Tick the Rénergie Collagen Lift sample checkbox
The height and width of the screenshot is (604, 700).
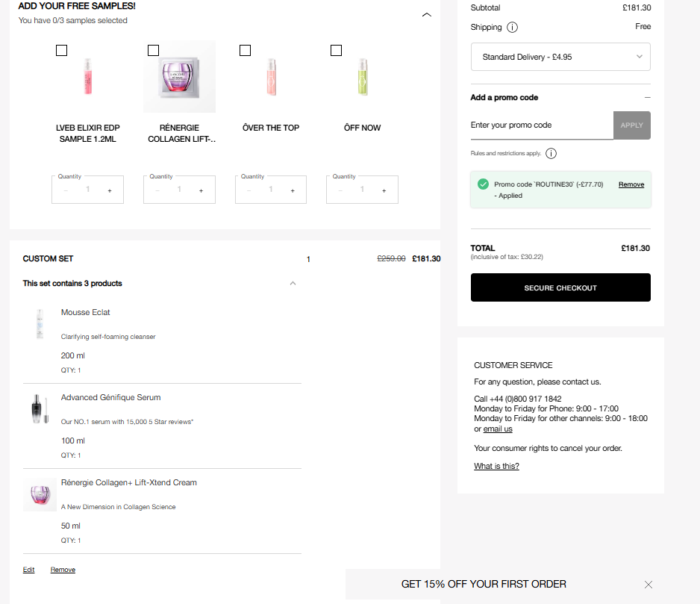coord(153,51)
